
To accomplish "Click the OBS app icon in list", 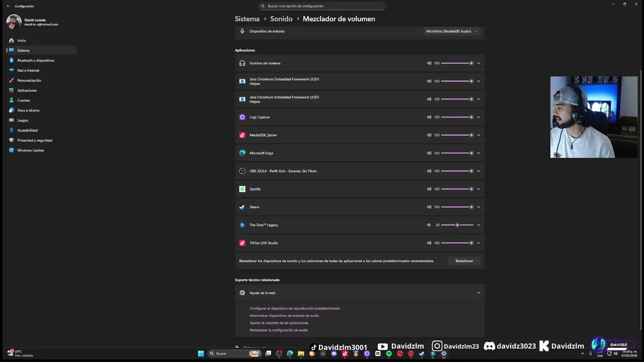I will [242, 171].
